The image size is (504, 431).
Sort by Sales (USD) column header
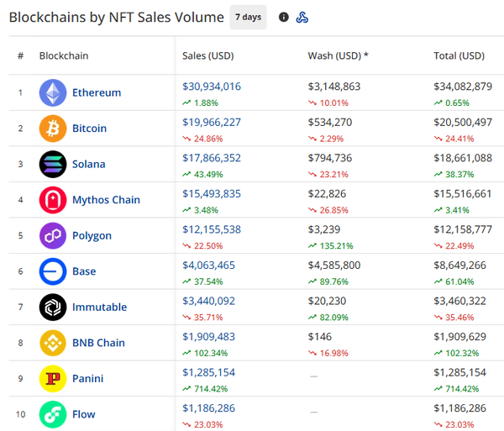pyautogui.click(x=207, y=56)
